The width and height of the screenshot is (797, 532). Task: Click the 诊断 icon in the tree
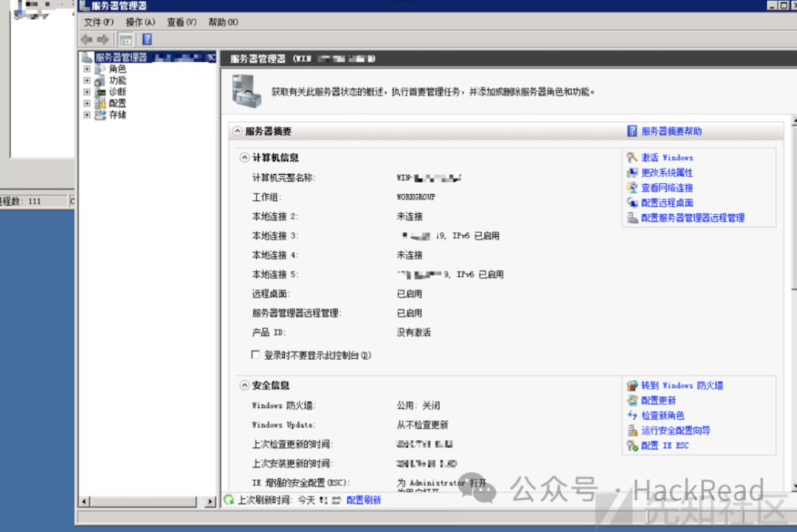[x=100, y=92]
